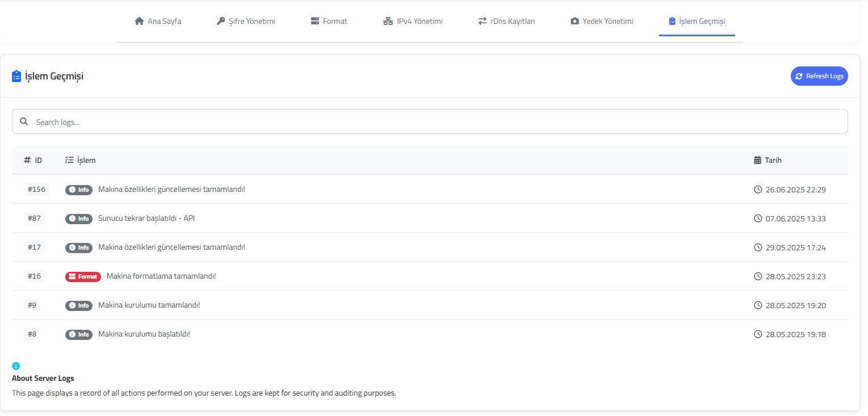Click the magnifier icon in the search box
868x416 pixels.
tap(24, 121)
